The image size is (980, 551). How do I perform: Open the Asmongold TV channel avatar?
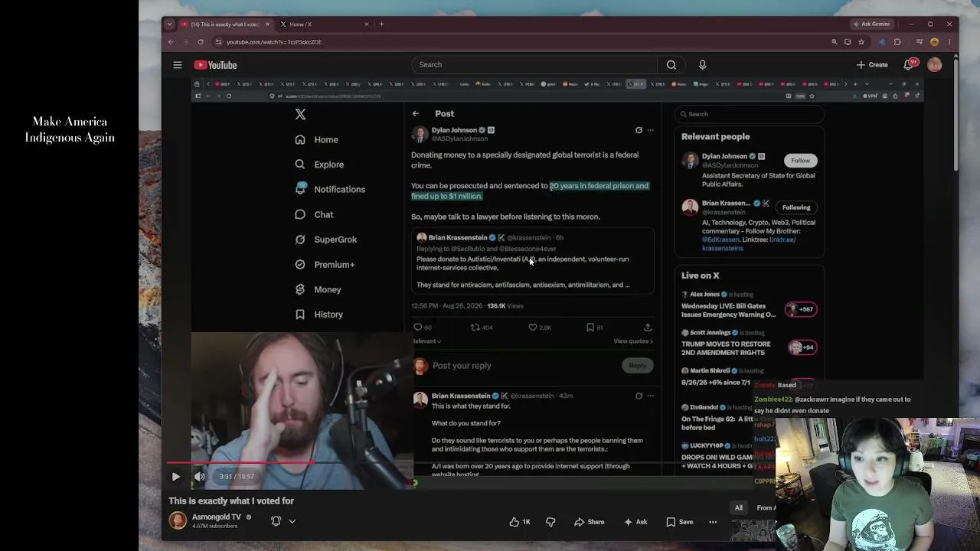coord(178,521)
